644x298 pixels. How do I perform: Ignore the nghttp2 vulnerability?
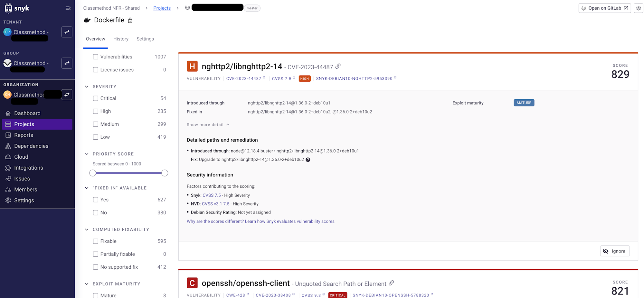tap(615, 251)
